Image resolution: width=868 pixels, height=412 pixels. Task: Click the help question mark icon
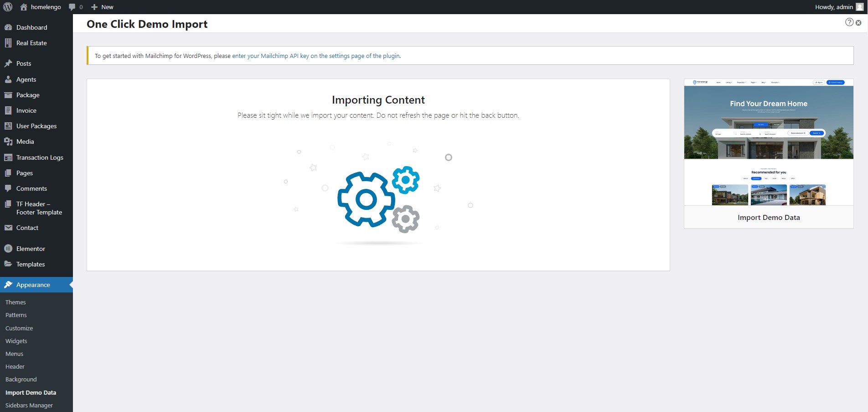click(x=849, y=22)
